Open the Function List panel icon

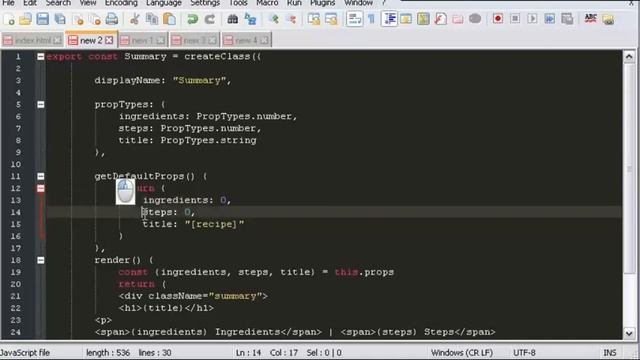(x=440, y=19)
